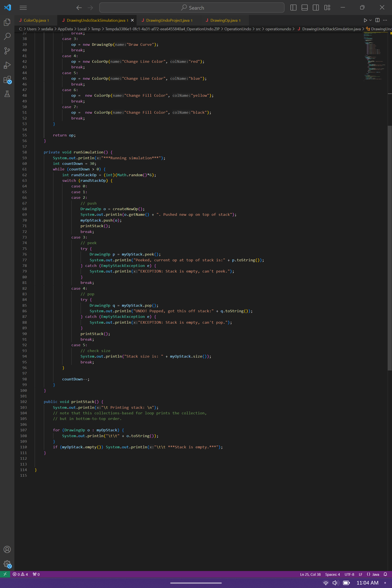
Task: Toggle the secondary side bar
Action: [x=315, y=8]
